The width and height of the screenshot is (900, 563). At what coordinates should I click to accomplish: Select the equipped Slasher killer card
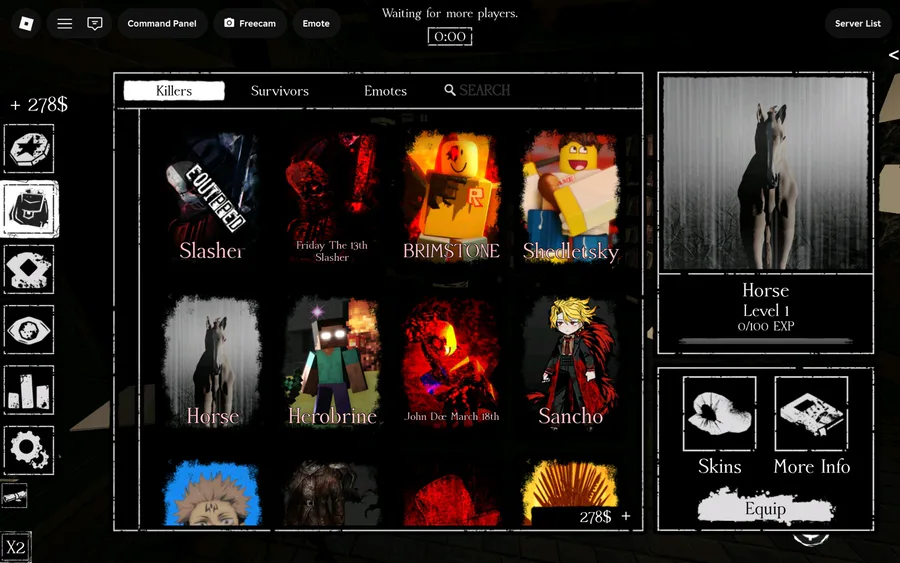[212, 197]
